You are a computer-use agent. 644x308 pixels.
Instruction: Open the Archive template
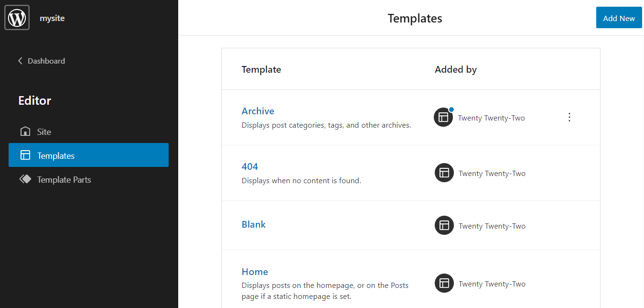[x=258, y=110]
